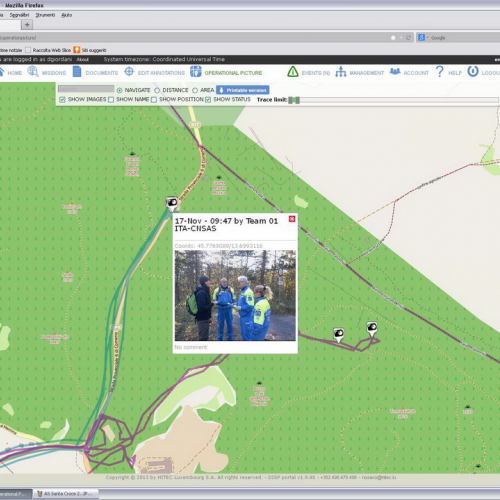Open the Aiuto menu
Viewport: 500px width, 500px height.
coord(67,15)
